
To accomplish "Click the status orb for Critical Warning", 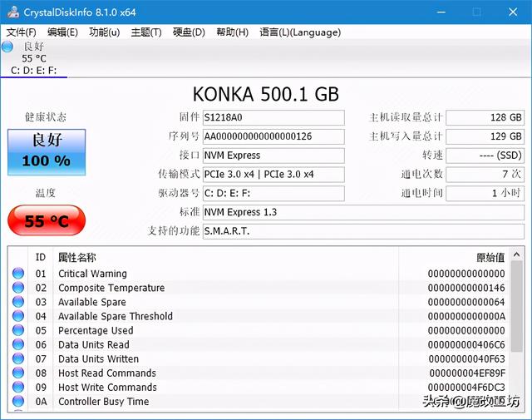I will coord(18,274).
